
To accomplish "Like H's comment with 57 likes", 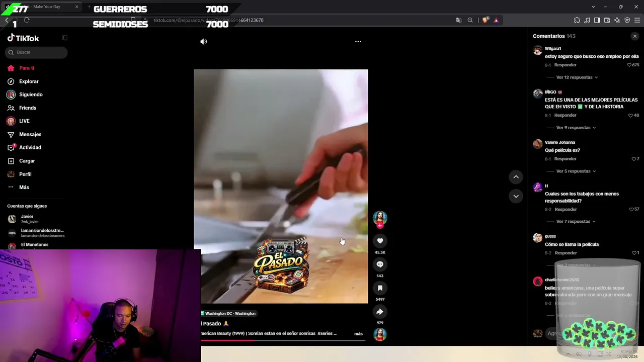I will (x=631, y=209).
